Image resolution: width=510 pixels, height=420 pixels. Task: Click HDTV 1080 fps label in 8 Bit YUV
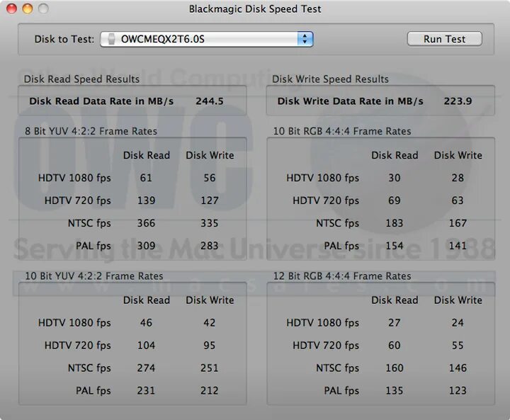74,178
